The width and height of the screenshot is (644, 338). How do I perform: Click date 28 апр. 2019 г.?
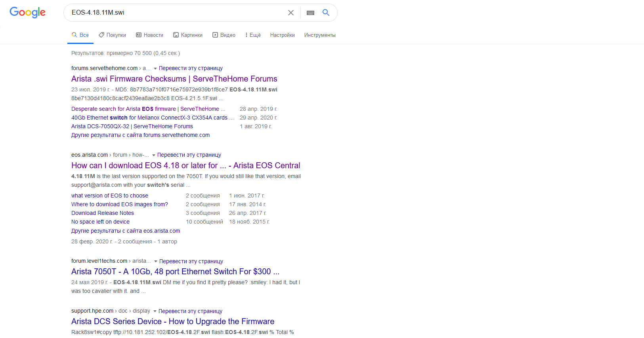258,109
